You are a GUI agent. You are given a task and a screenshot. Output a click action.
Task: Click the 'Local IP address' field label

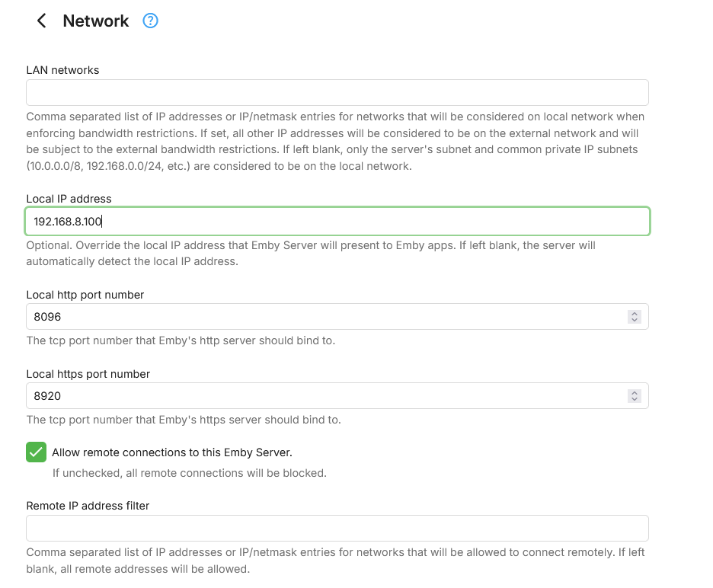(69, 199)
